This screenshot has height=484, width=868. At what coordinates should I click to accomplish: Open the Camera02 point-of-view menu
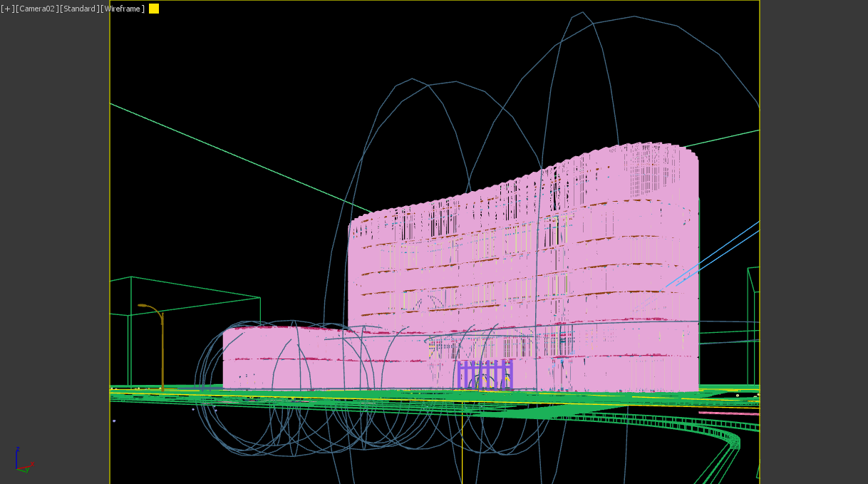[x=36, y=9]
